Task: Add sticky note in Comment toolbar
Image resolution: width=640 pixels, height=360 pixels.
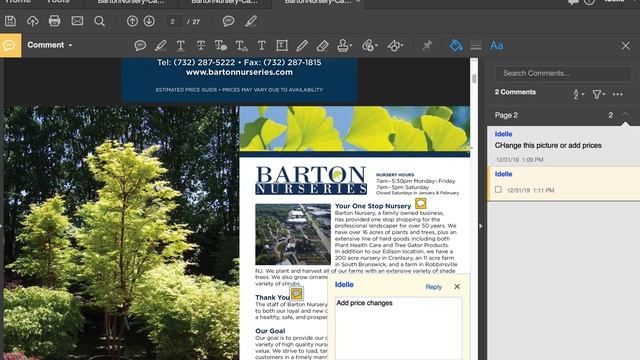Action: point(140,45)
